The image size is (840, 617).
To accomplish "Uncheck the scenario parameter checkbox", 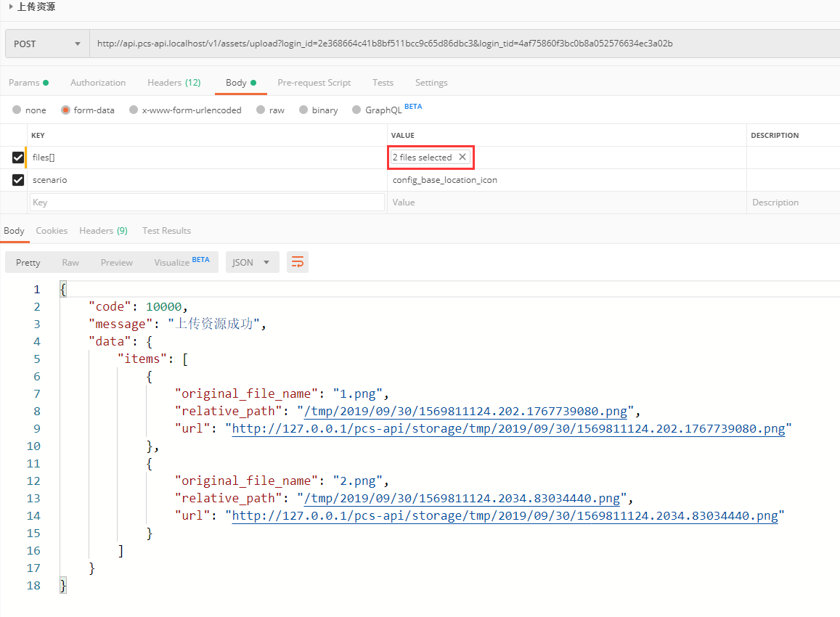I will pyautogui.click(x=18, y=180).
